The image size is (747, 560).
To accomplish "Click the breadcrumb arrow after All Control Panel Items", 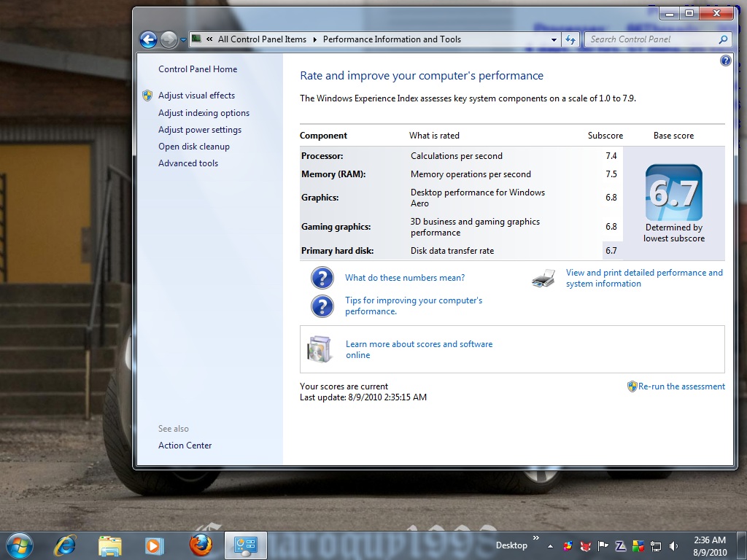I will (315, 39).
